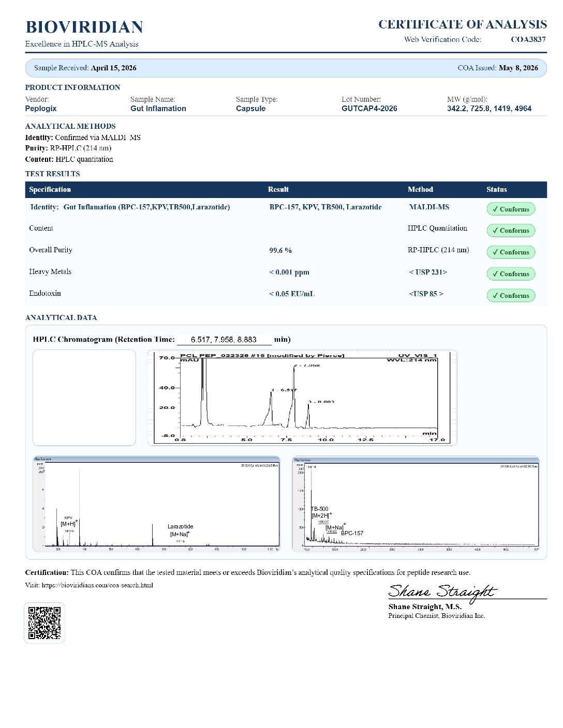Click the Heavy Metals specification label
Image resolution: width=563 pixels, height=728 pixels.
[x=50, y=271]
